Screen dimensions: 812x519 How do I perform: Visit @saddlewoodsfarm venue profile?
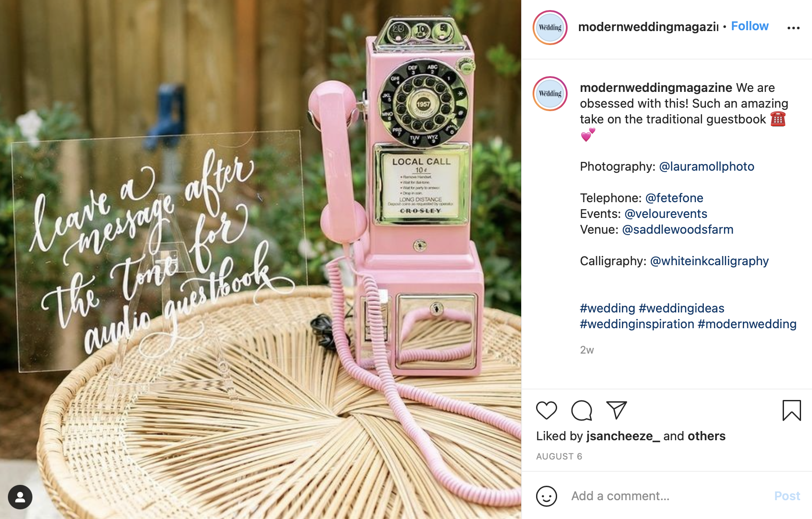678,229
